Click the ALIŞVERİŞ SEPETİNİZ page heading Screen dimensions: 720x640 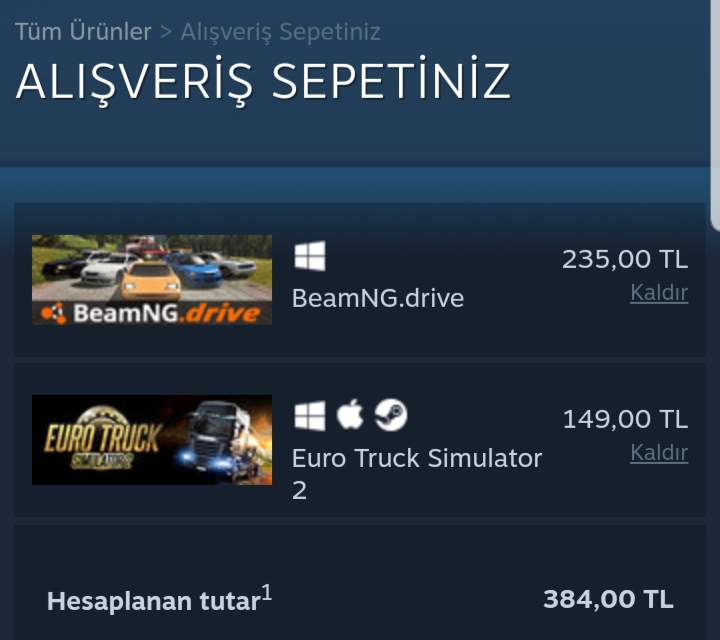(x=263, y=82)
